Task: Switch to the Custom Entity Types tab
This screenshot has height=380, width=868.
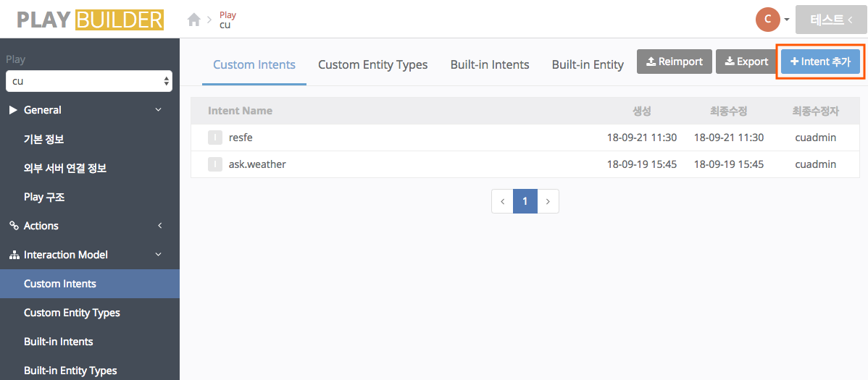Action: tap(372, 64)
